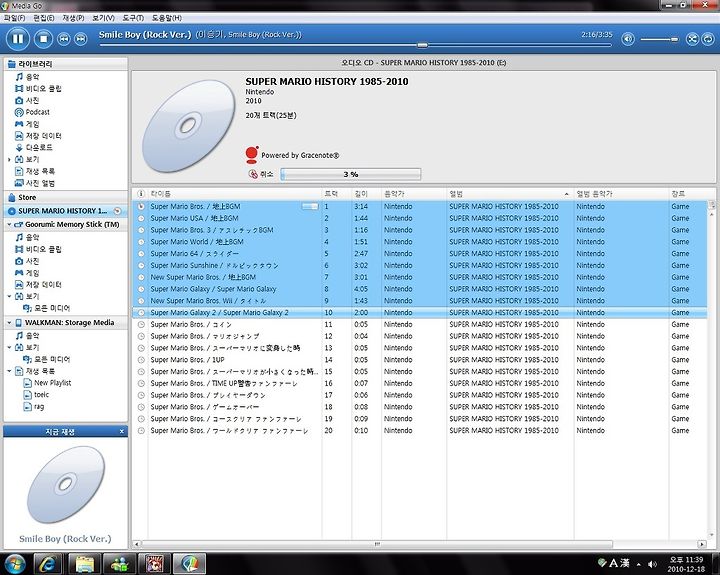
Task: Sort by 장르 column header
Action: [x=687, y=194]
